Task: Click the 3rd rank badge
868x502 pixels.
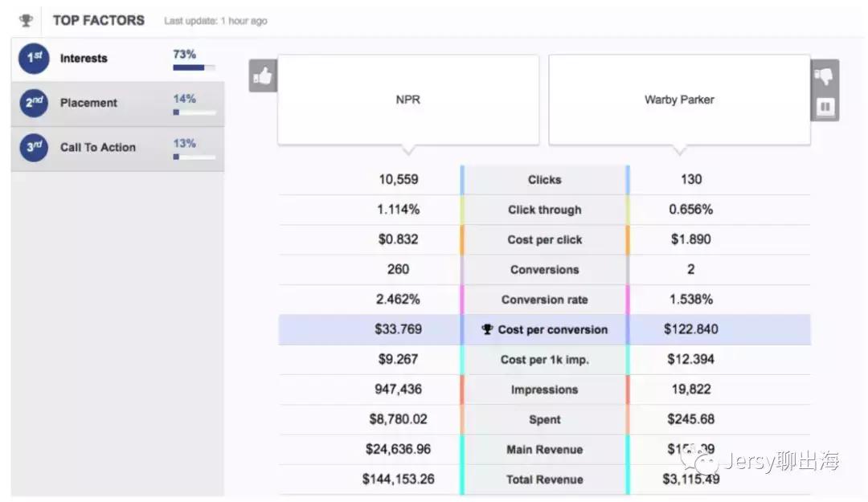Action: click(34, 147)
